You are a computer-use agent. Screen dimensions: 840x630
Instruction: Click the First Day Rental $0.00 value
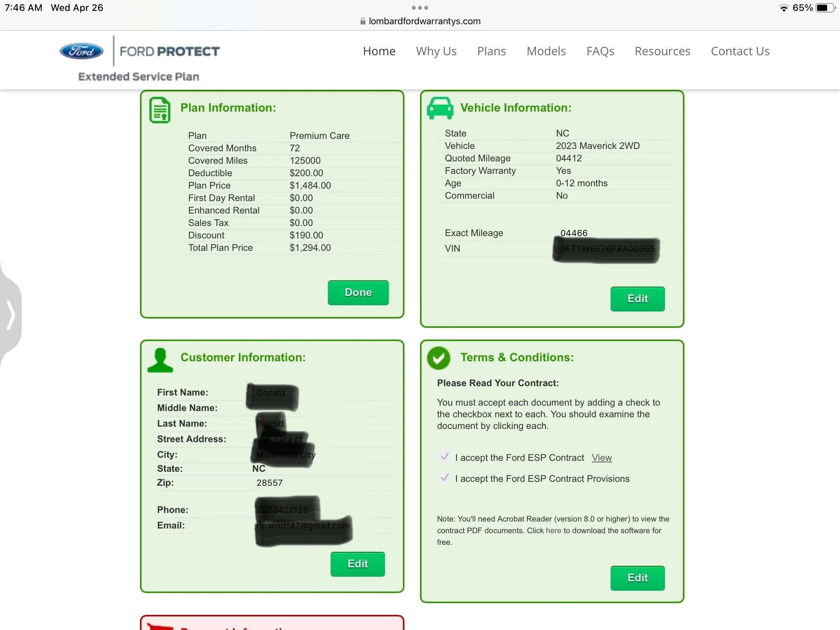[x=301, y=198]
